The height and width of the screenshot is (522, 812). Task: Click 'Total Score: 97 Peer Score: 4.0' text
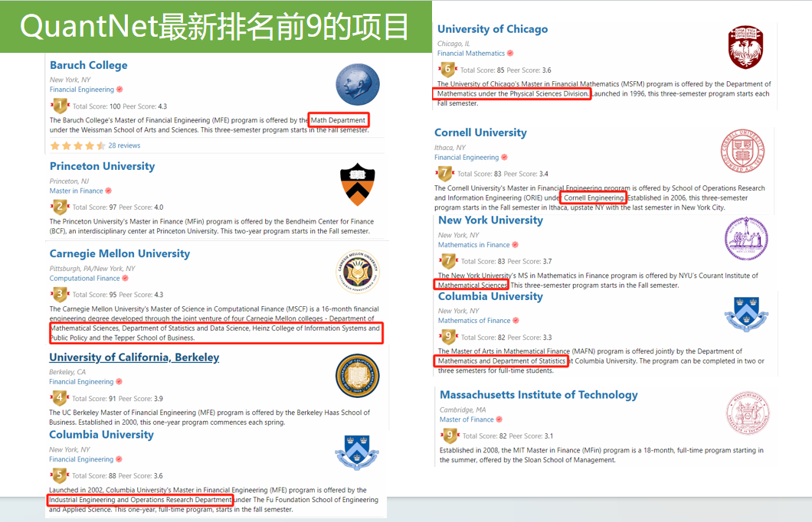coord(117,207)
